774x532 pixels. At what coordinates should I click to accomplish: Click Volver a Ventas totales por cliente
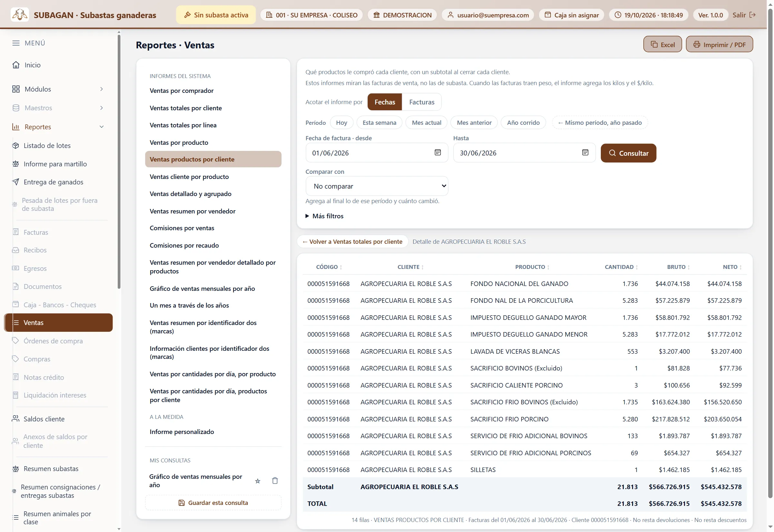point(352,241)
